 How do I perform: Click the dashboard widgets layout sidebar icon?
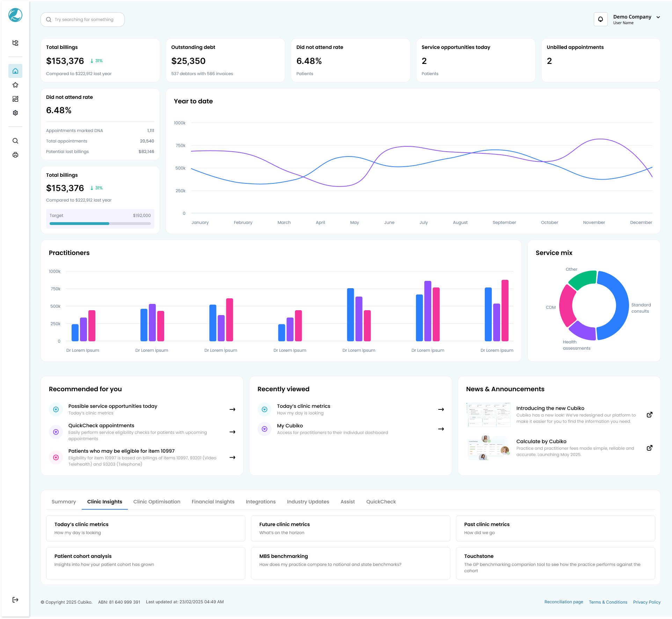[15, 99]
